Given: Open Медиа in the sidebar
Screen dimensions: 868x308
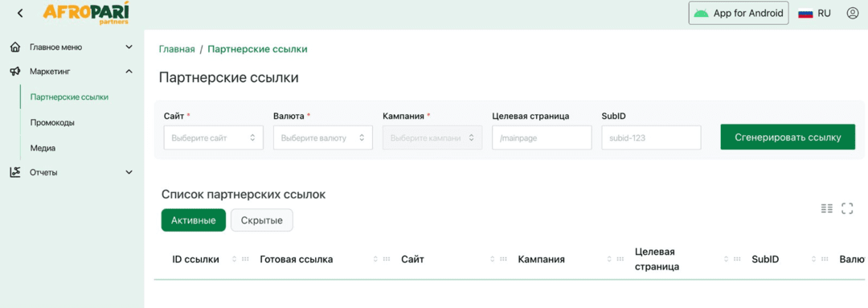Looking at the screenshot, I should (43, 149).
